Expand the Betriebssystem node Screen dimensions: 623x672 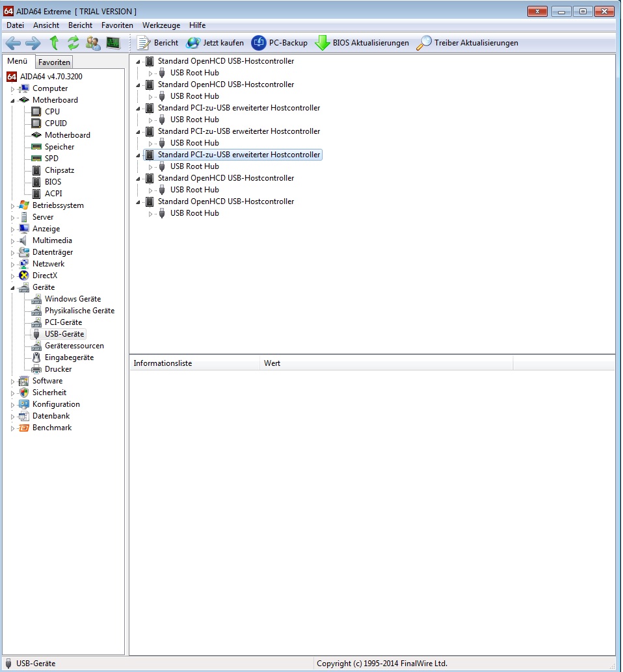(12, 206)
